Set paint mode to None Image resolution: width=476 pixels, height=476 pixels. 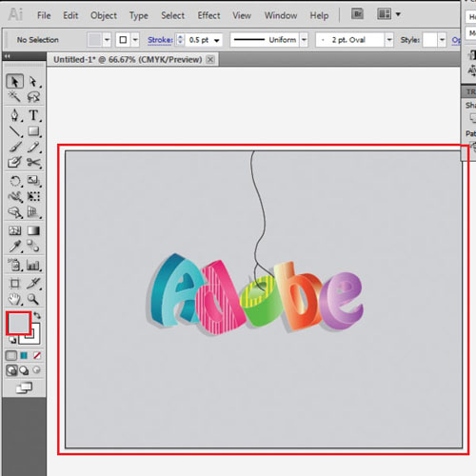pos(37,356)
